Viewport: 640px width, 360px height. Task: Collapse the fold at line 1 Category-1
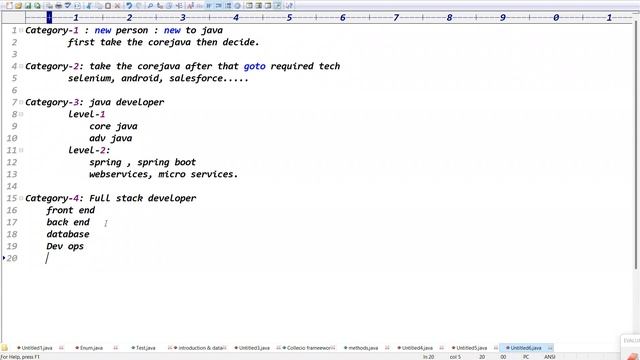21,30
